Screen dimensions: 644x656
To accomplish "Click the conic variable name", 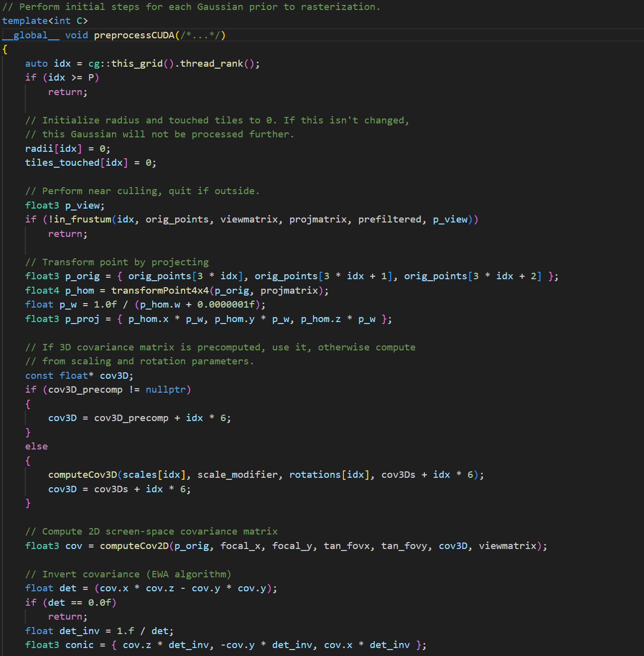I will (79, 645).
